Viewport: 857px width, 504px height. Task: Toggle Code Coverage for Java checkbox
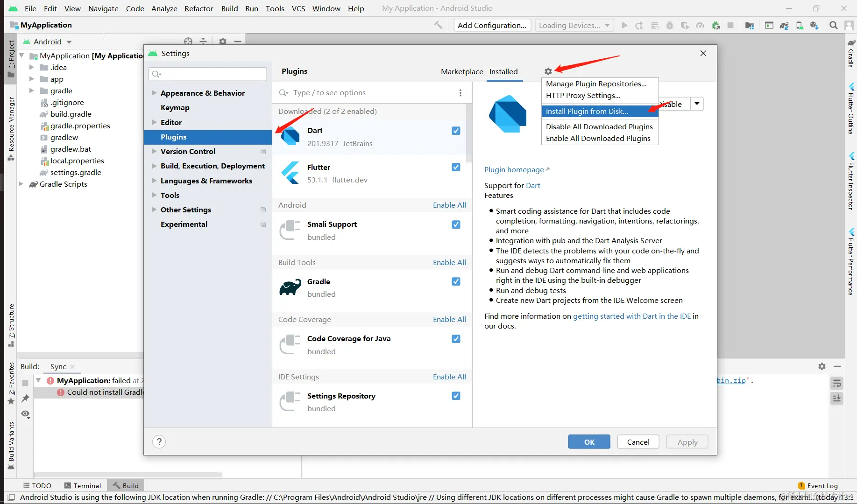[456, 339]
